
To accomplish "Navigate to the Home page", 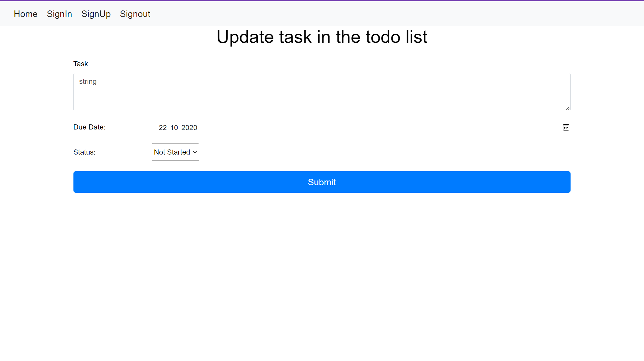I will tap(26, 14).
